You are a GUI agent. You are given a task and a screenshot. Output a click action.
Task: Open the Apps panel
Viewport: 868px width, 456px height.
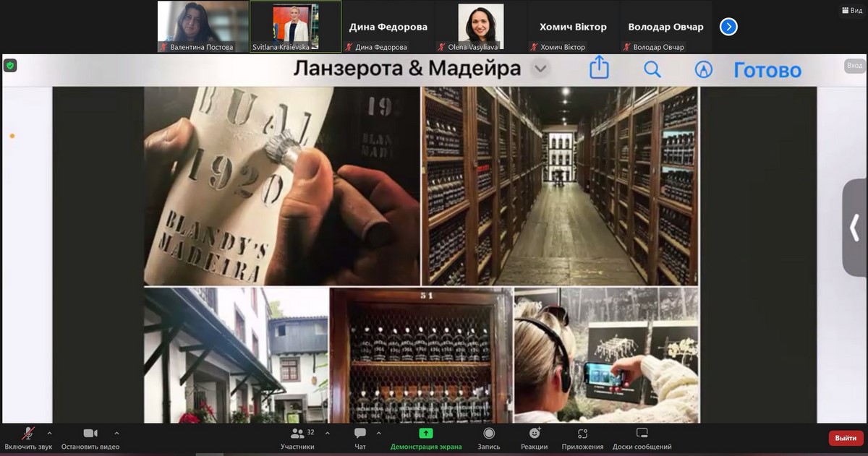tap(582, 438)
